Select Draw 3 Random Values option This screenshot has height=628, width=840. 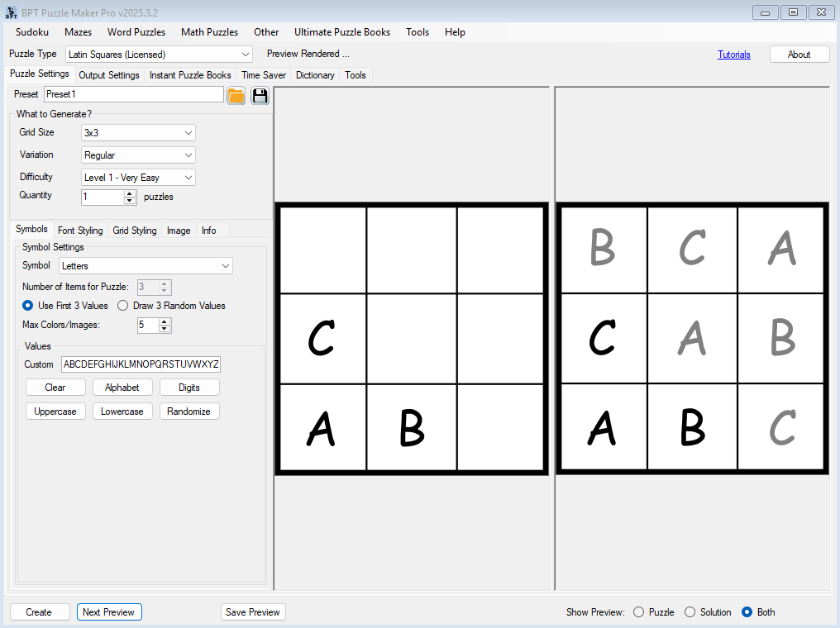[122, 306]
